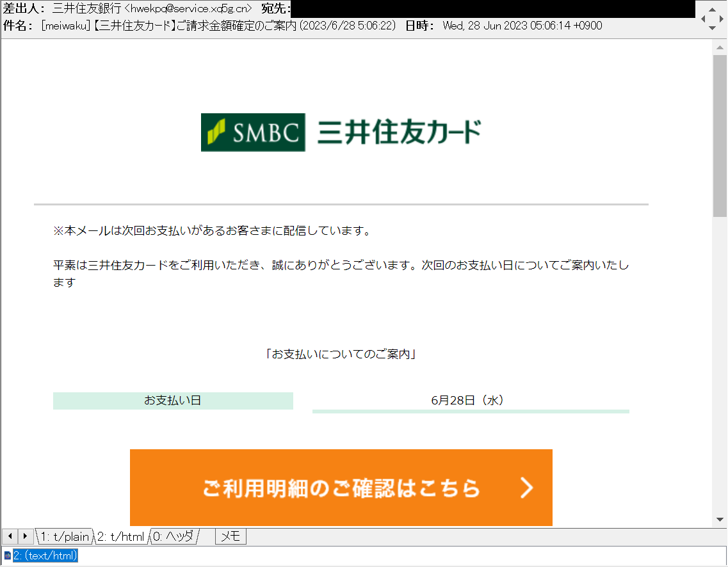The width and height of the screenshot is (728, 567).
Task: Click the 三井住友カード logo text
Action: pyautogui.click(x=400, y=132)
